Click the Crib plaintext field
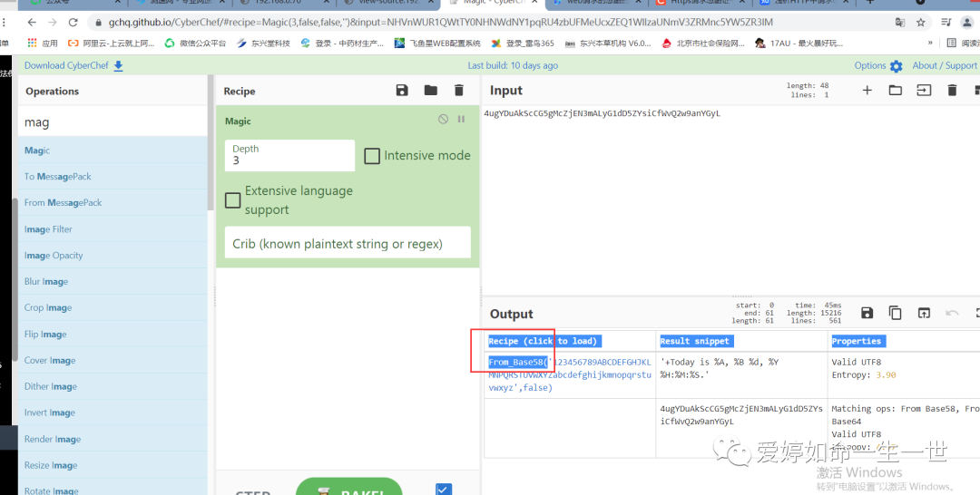Image resolution: width=980 pixels, height=495 pixels. pos(348,243)
